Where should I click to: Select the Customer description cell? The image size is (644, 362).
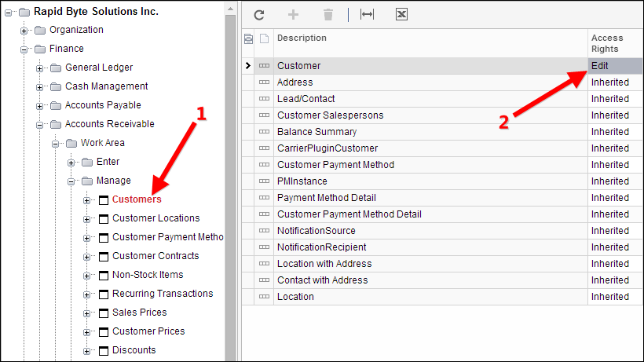[431, 66]
